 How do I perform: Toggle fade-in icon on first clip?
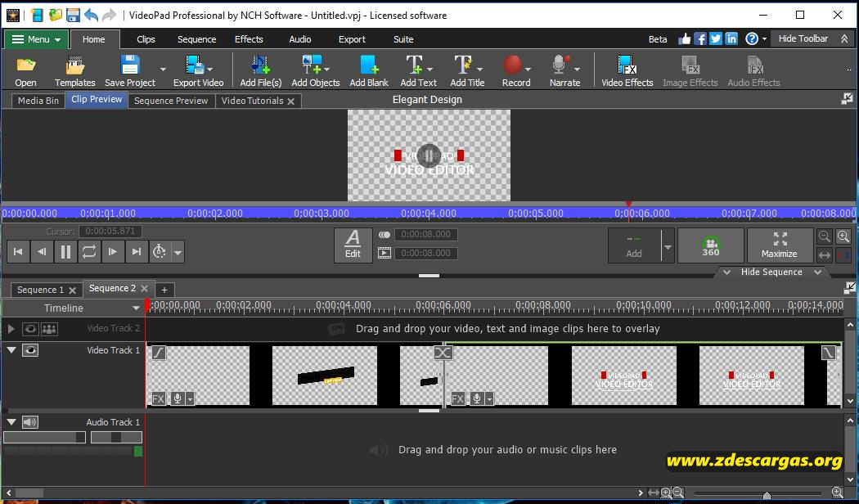159,353
